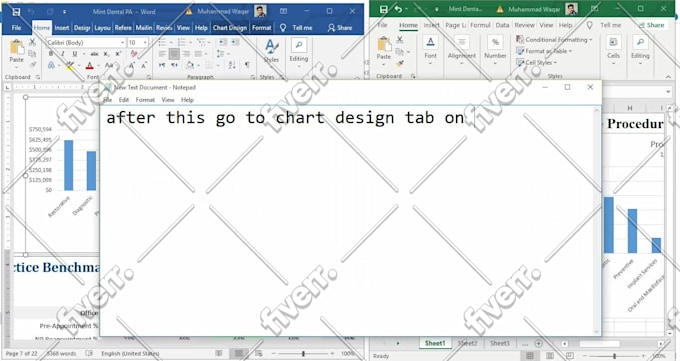Screen dimensions: 680x361
Task: Open the Insert tab in Word
Action: point(62,27)
